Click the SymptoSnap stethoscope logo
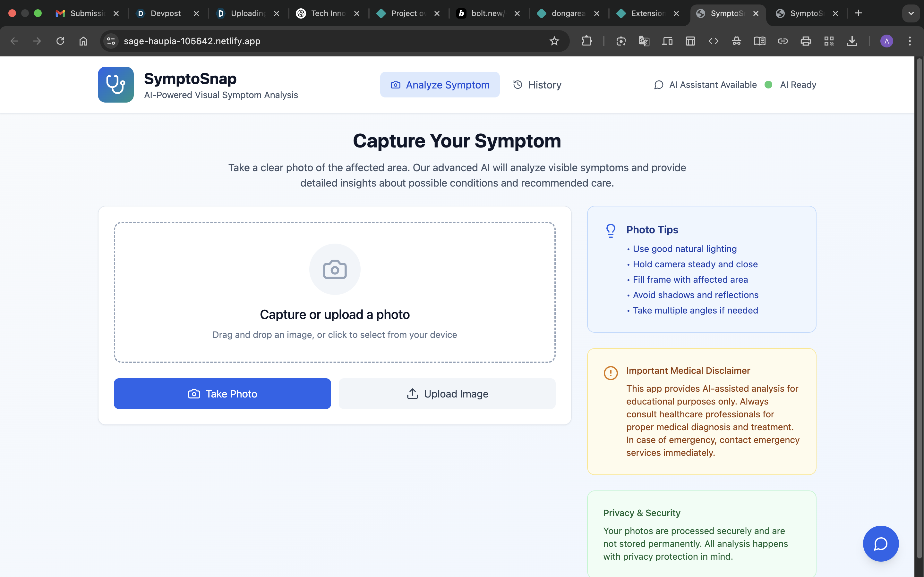Image resolution: width=924 pixels, height=577 pixels. (116, 84)
